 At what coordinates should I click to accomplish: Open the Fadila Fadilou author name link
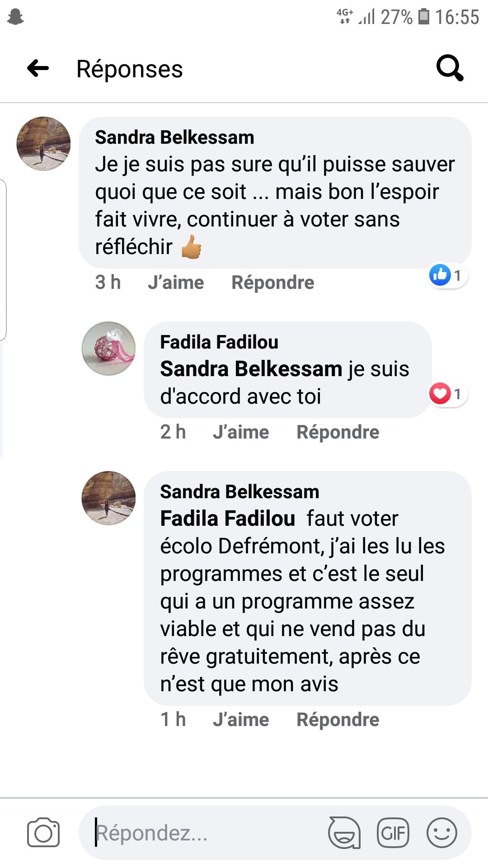[219, 342]
